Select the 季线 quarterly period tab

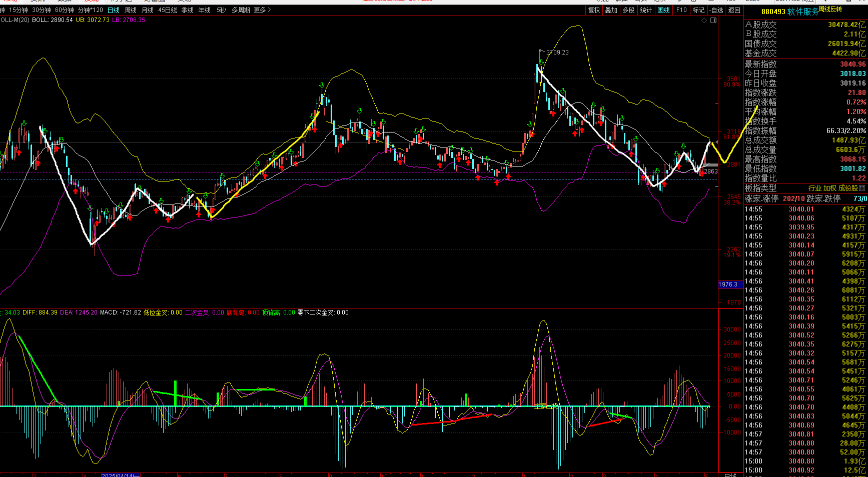pyautogui.click(x=188, y=10)
